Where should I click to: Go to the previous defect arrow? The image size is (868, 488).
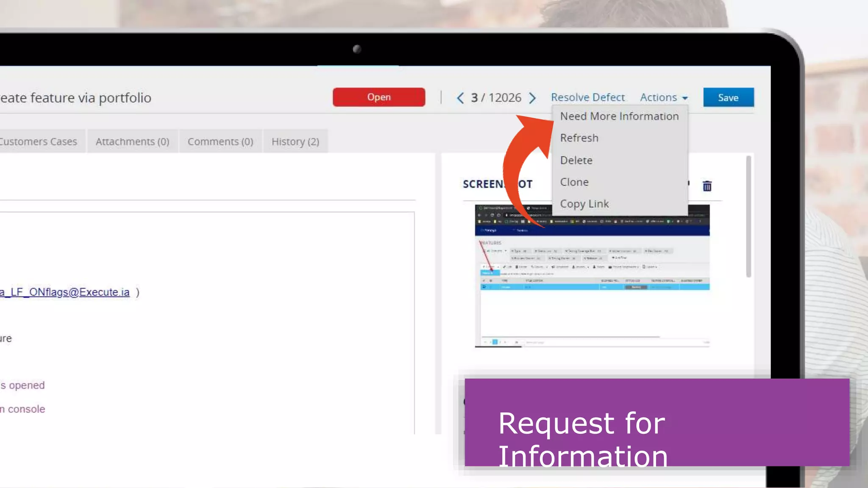(460, 98)
